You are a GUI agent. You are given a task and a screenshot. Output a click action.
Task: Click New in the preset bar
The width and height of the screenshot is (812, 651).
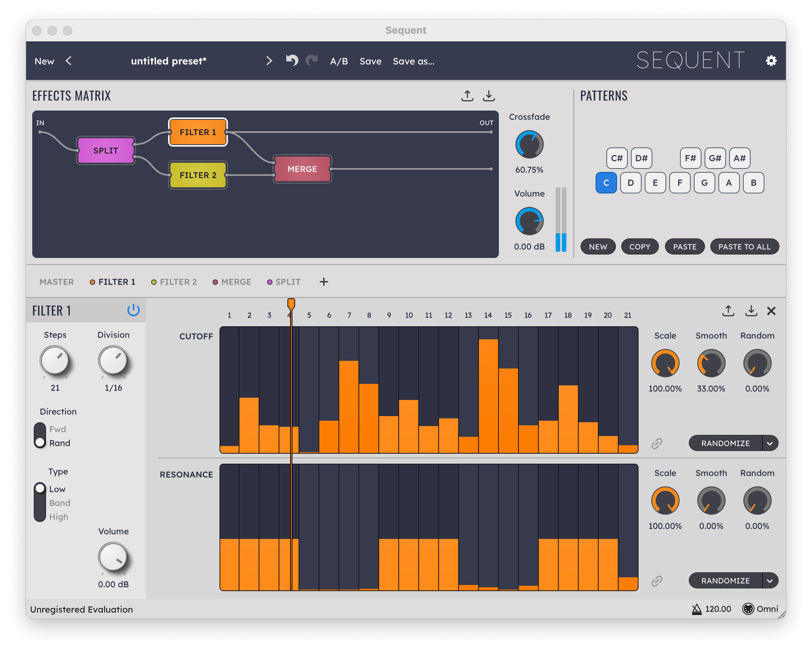coord(44,61)
